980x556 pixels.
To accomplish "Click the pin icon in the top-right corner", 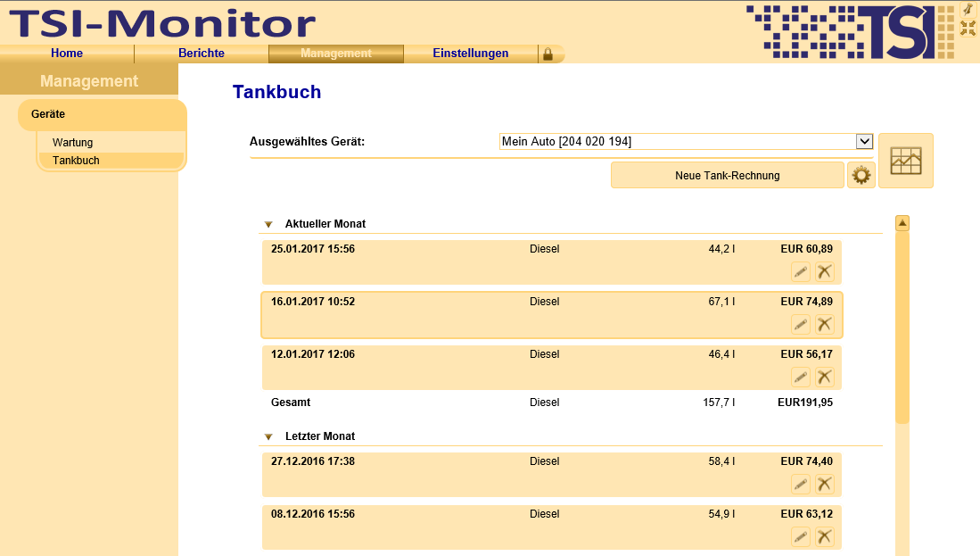I will pos(968,10).
